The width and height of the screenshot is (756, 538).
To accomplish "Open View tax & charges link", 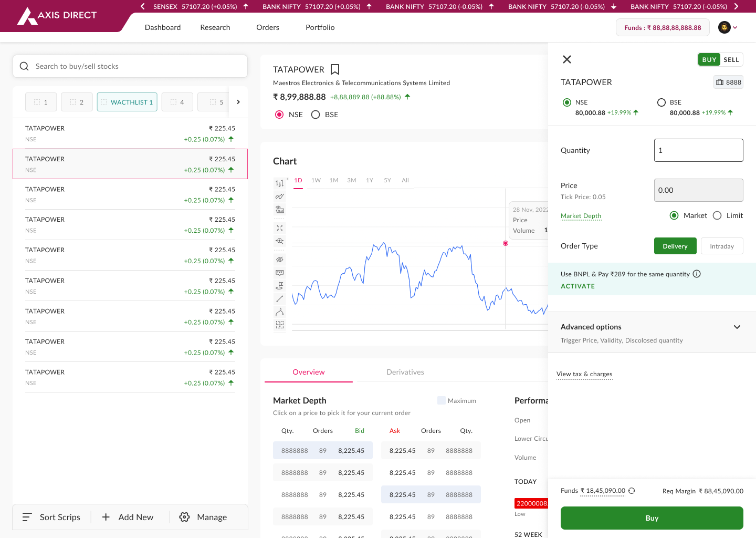I will (584, 374).
